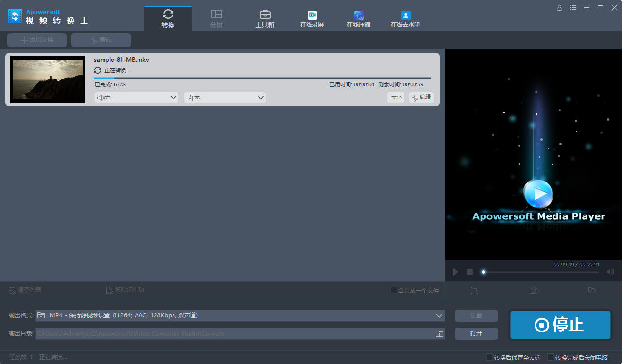Click the player time "00:00:00 / 00:00:21"

coord(576,265)
